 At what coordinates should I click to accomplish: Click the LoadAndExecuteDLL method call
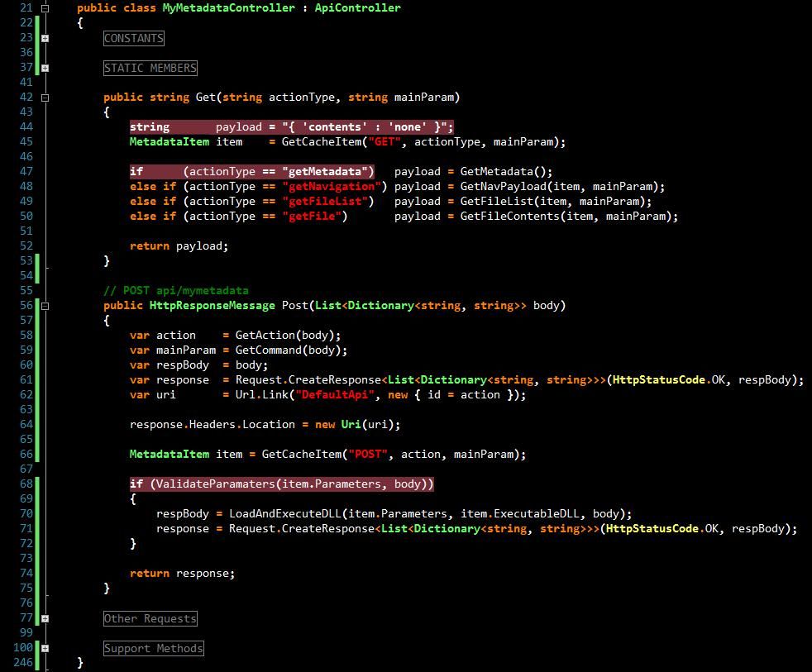pos(427,513)
